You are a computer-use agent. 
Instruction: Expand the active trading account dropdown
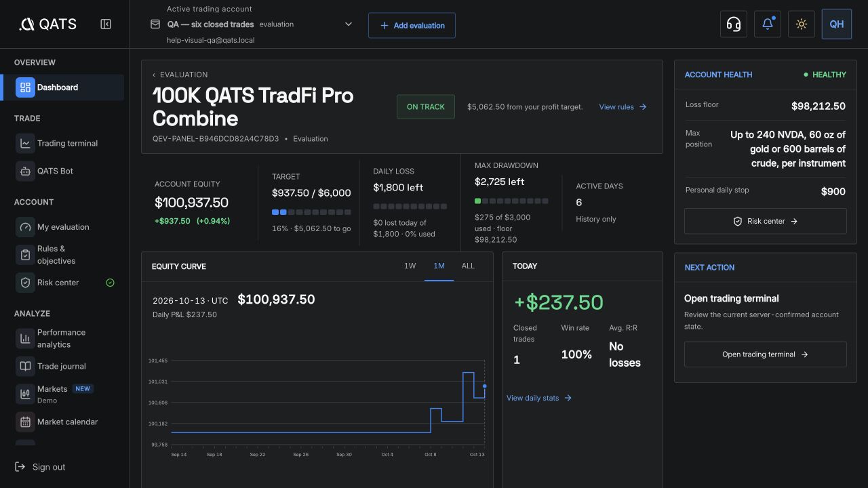(349, 24)
